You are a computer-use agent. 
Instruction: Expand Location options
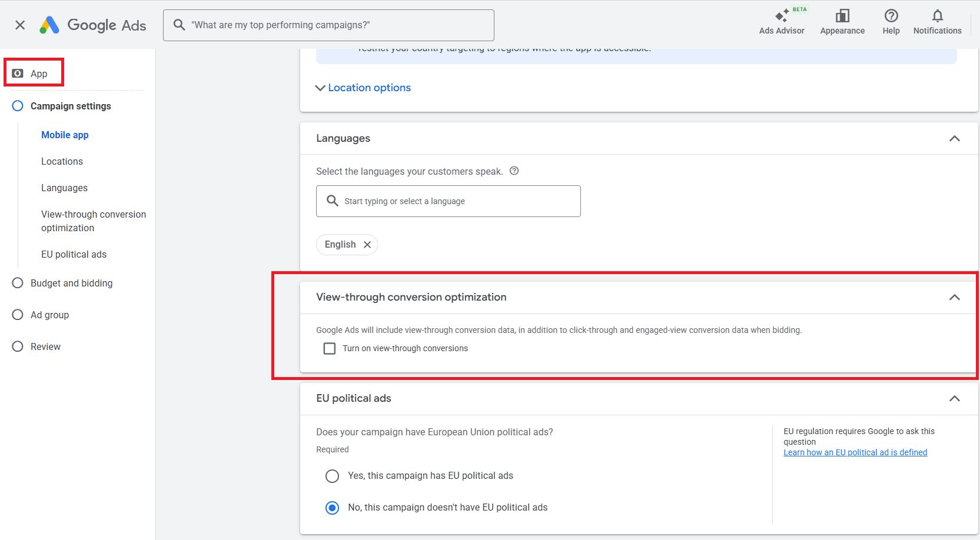point(363,88)
